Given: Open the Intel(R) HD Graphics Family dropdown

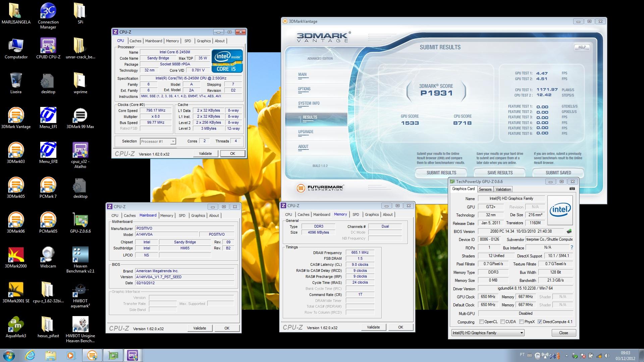Looking at the screenshot, I should pos(488,333).
